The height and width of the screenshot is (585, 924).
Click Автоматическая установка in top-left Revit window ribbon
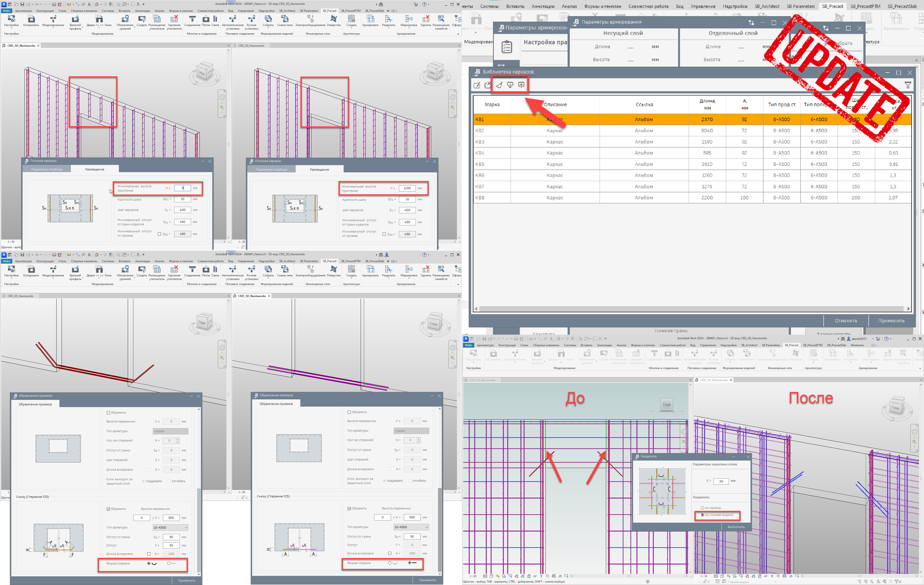coord(232,22)
